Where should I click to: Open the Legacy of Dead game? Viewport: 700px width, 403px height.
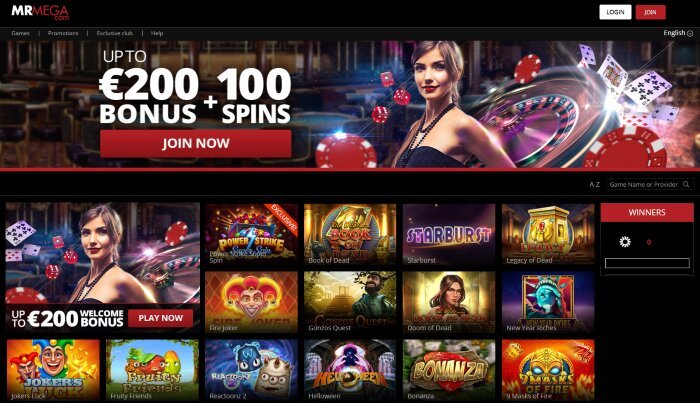point(548,234)
